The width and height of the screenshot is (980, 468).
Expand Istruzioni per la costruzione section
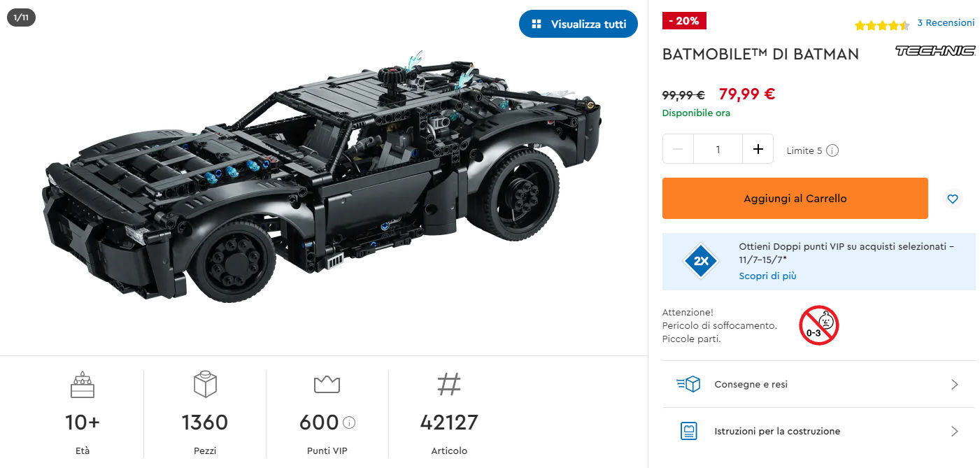[x=818, y=431]
